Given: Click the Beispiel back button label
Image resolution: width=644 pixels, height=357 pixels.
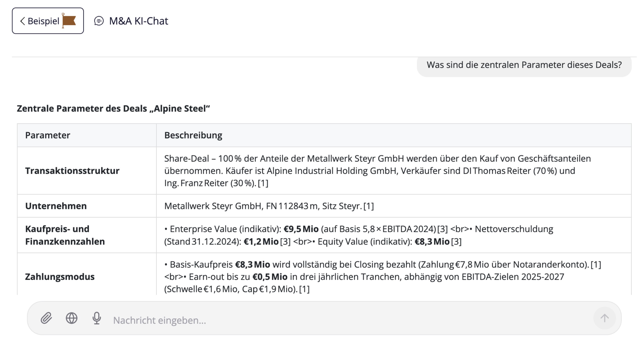Looking at the screenshot, I should tap(43, 21).
